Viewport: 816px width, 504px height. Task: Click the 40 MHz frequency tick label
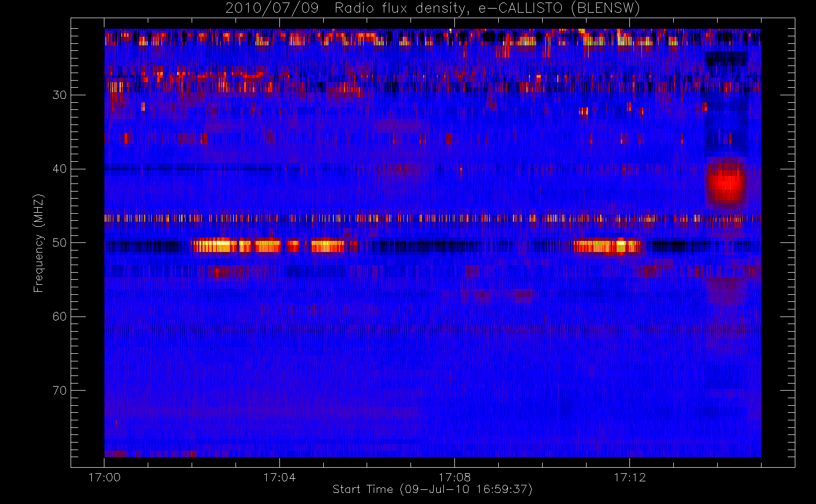[60, 169]
